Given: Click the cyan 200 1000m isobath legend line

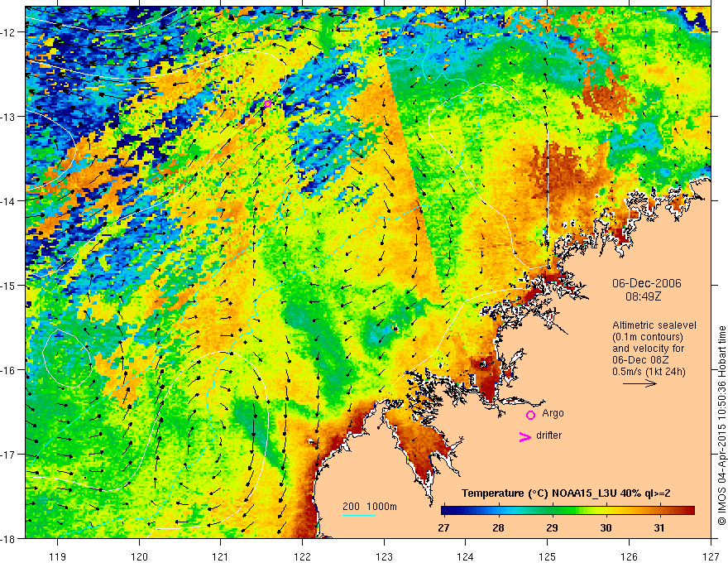Looking at the screenshot, I should click(359, 515).
